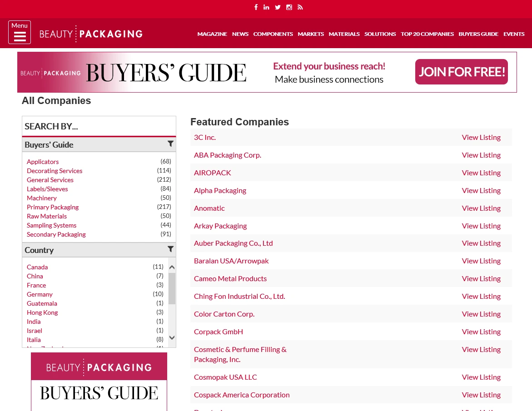Screen dimensions: 532x411
Task: Filter by Machinery category
Action: pos(42,198)
